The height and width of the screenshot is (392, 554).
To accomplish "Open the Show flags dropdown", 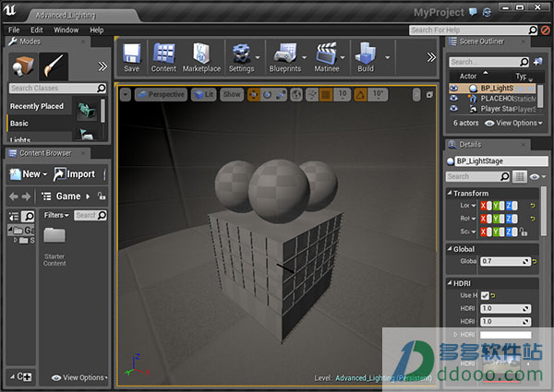I will [232, 95].
